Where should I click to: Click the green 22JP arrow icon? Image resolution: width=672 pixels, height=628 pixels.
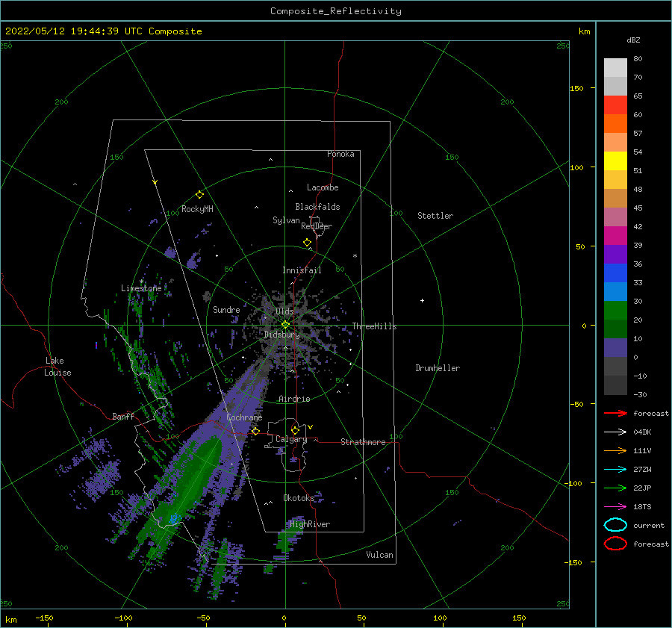[615, 488]
